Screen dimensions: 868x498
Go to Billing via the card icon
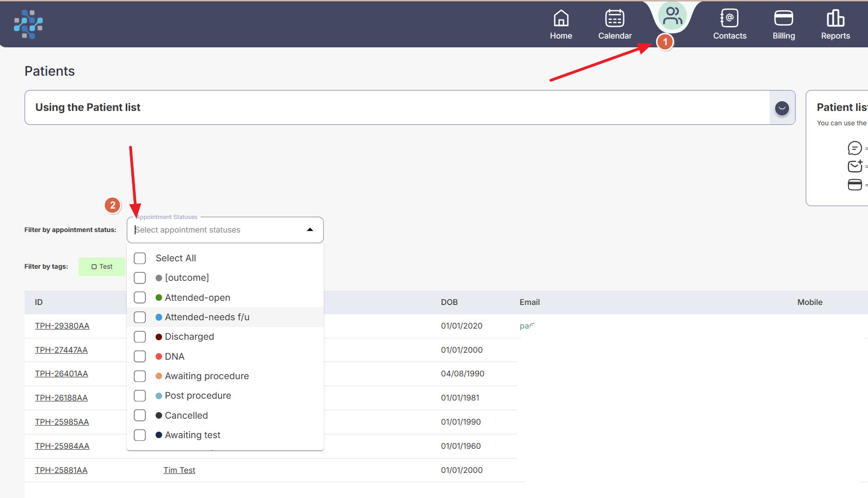tap(783, 19)
